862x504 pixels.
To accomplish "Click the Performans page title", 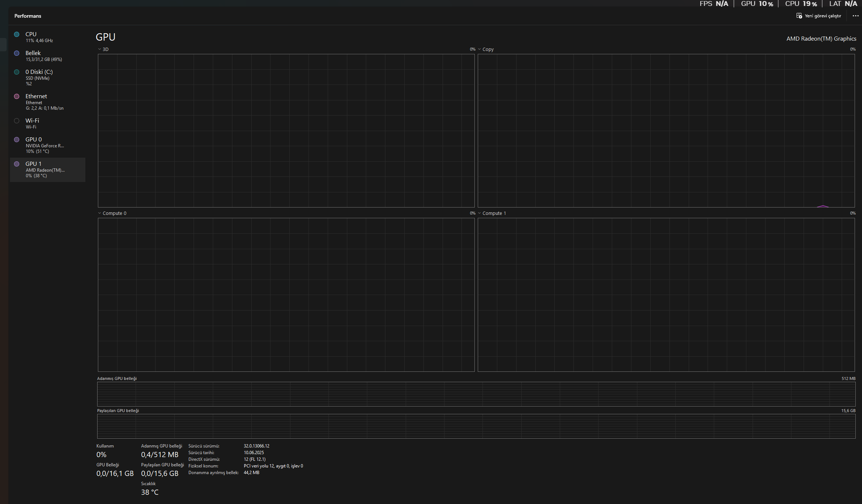I will pos(28,16).
